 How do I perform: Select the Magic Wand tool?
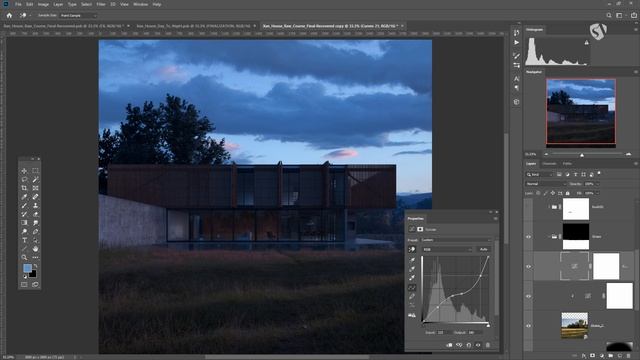pos(36,180)
